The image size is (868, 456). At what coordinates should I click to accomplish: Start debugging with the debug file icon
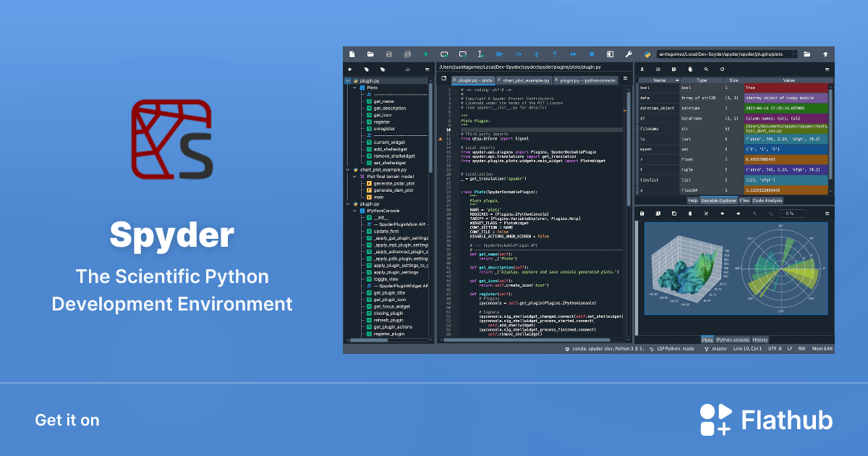coord(499,54)
